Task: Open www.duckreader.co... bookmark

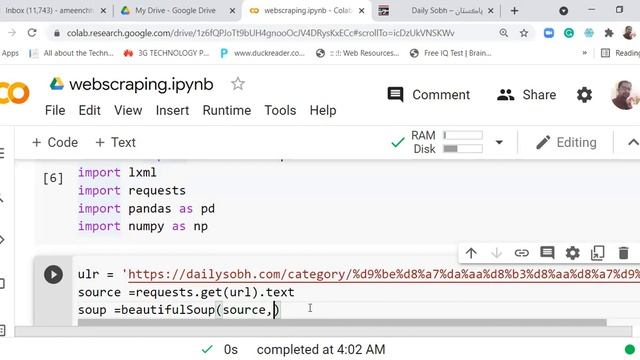Action: pyautogui.click(x=262, y=53)
